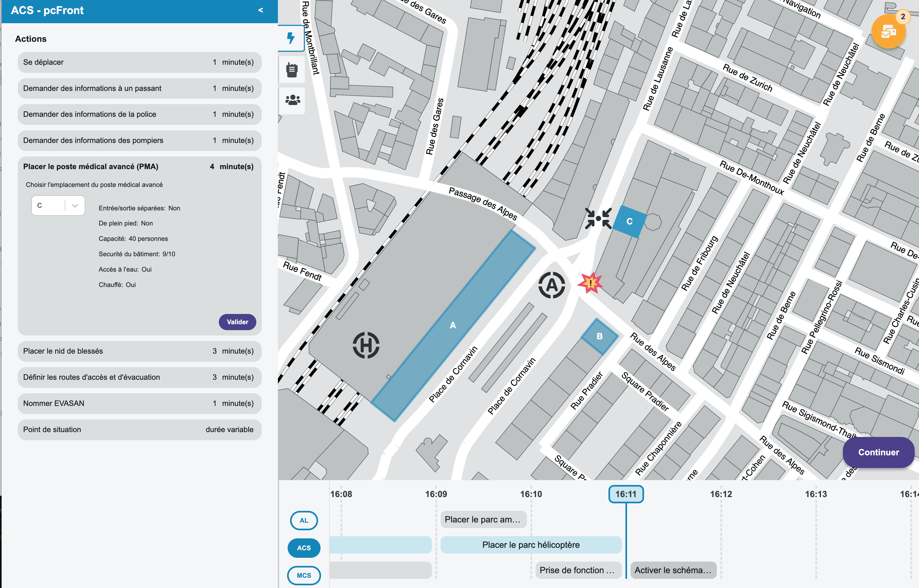Expand 'Placer le nid de blessés'

coord(139,351)
